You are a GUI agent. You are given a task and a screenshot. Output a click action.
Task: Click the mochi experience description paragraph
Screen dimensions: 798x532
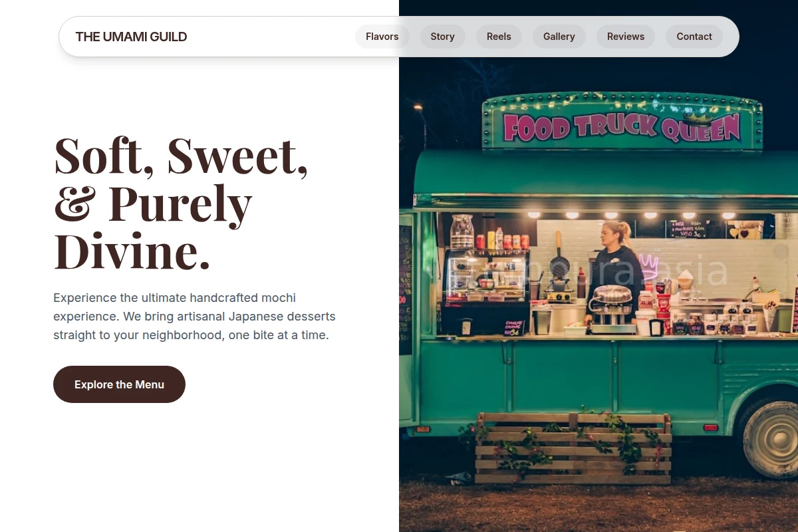click(194, 317)
